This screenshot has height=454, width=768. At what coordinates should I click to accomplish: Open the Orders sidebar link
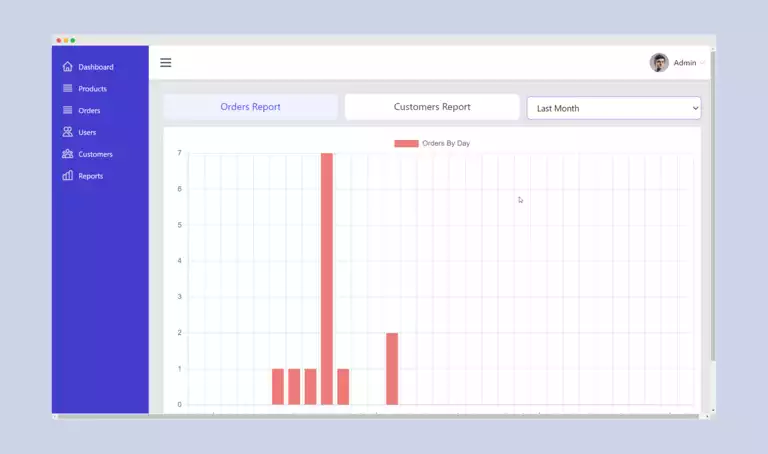(89, 111)
